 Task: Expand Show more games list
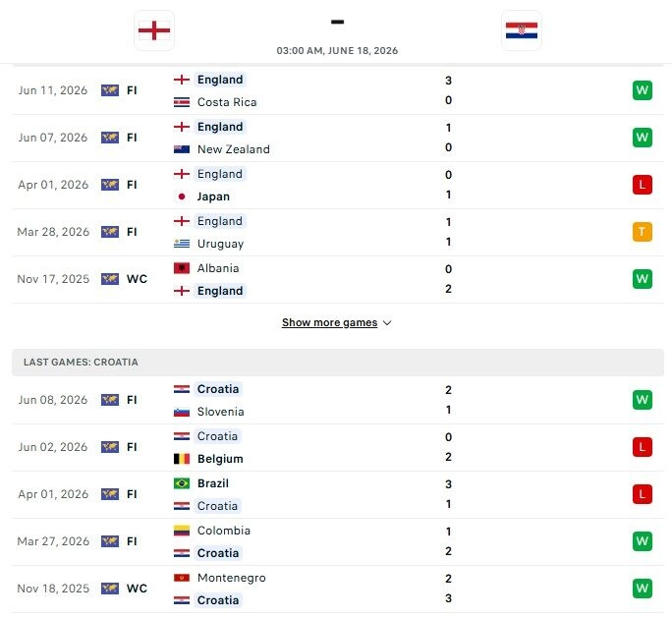[329, 322]
